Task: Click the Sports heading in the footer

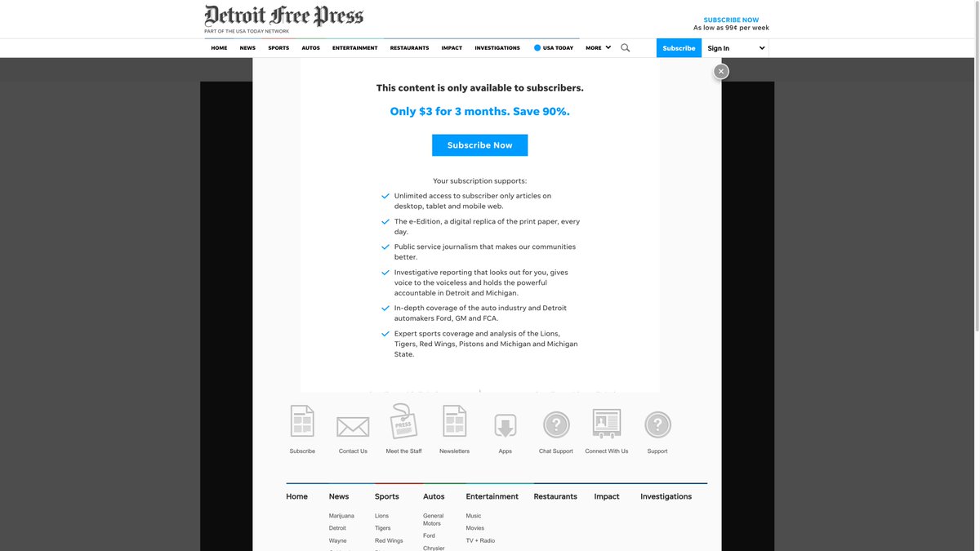Action: pos(387,496)
